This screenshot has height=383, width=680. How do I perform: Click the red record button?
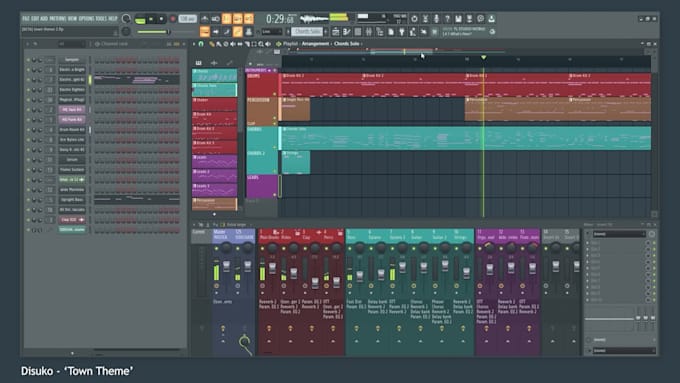point(173,19)
